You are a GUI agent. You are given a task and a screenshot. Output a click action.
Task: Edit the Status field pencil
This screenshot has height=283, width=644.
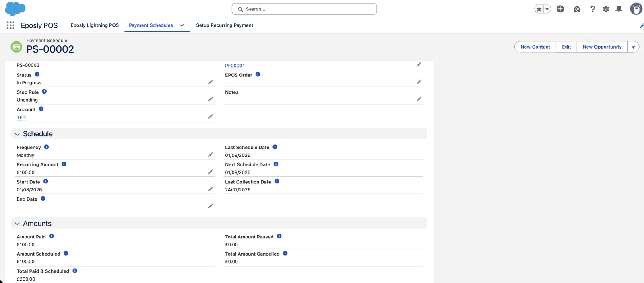point(211,82)
